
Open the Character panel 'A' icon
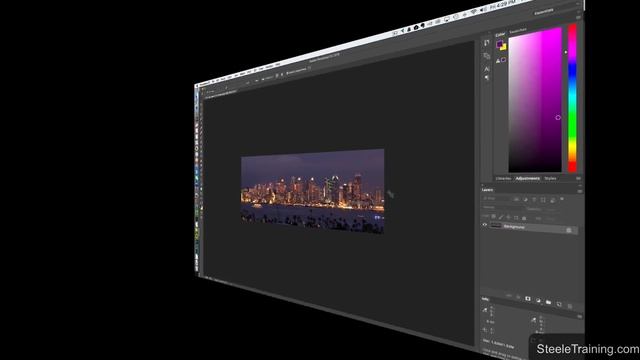click(x=486, y=69)
